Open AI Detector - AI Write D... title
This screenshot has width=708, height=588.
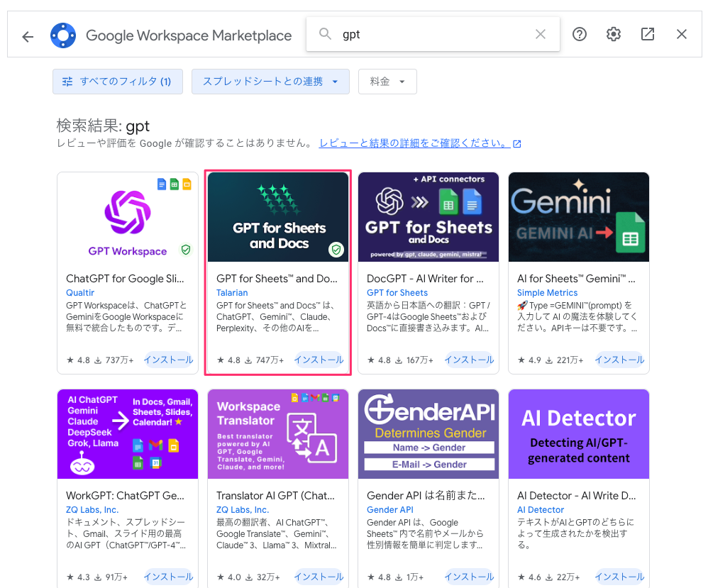(x=576, y=495)
